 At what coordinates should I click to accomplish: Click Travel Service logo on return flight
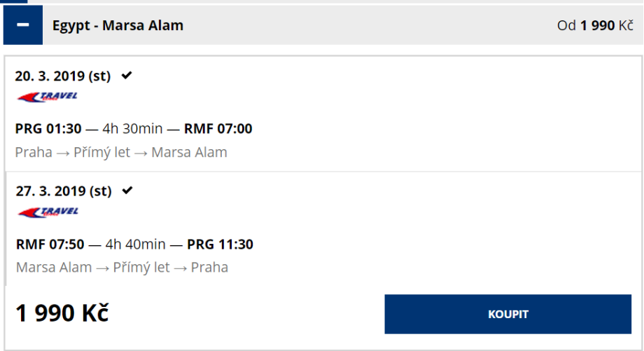point(48,212)
